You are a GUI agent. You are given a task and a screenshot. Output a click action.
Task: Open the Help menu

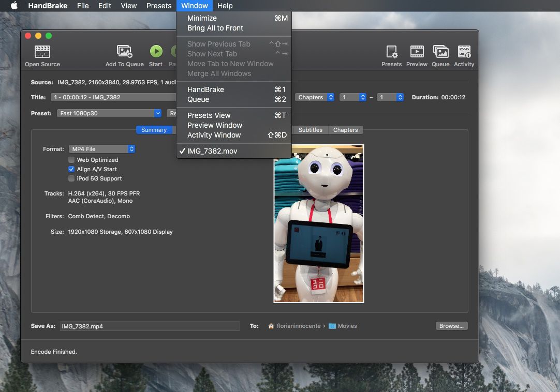(225, 6)
